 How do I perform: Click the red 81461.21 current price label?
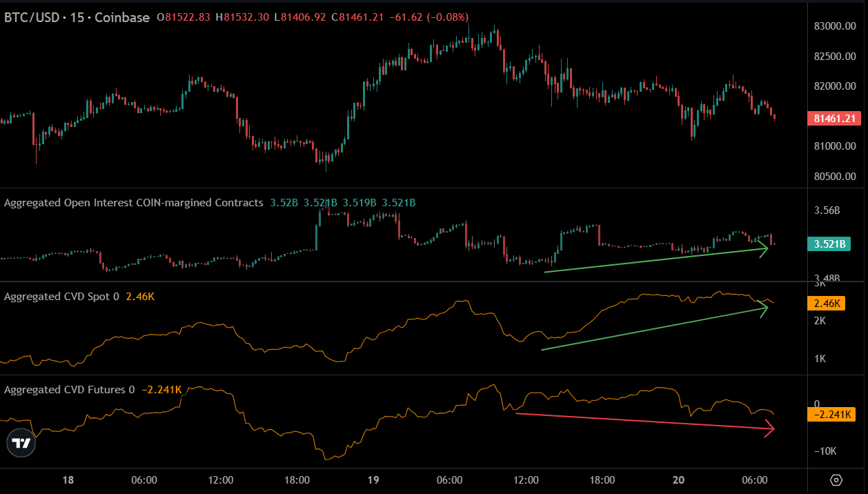pyautogui.click(x=834, y=119)
